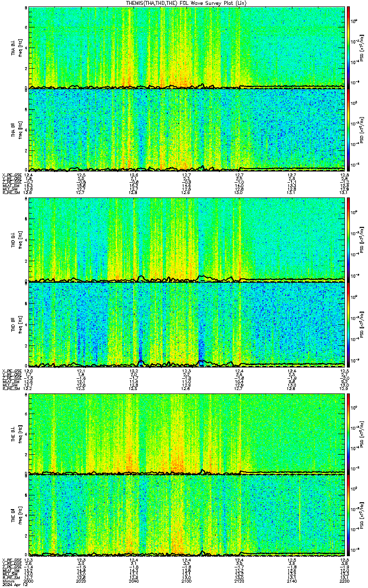Click the PSD color bar beside THE B-perpendicular panel
The width and height of the screenshot is (368, 588).
click(x=349, y=433)
